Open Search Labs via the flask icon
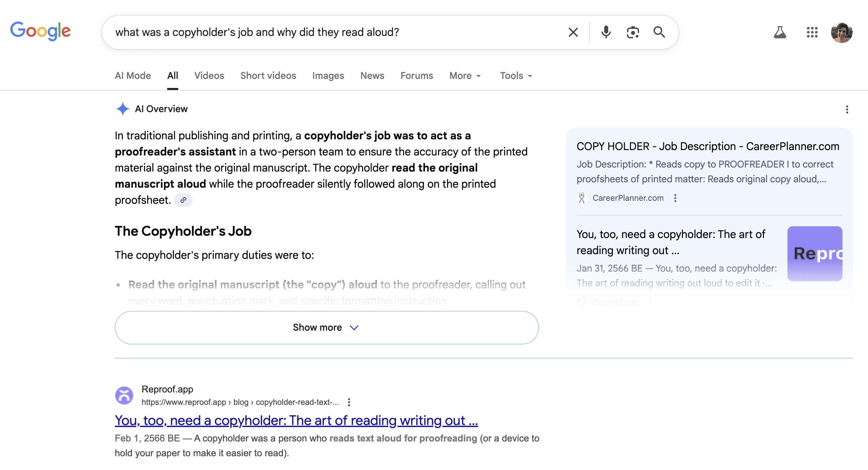The height and width of the screenshot is (470, 868). tap(781, 32)
